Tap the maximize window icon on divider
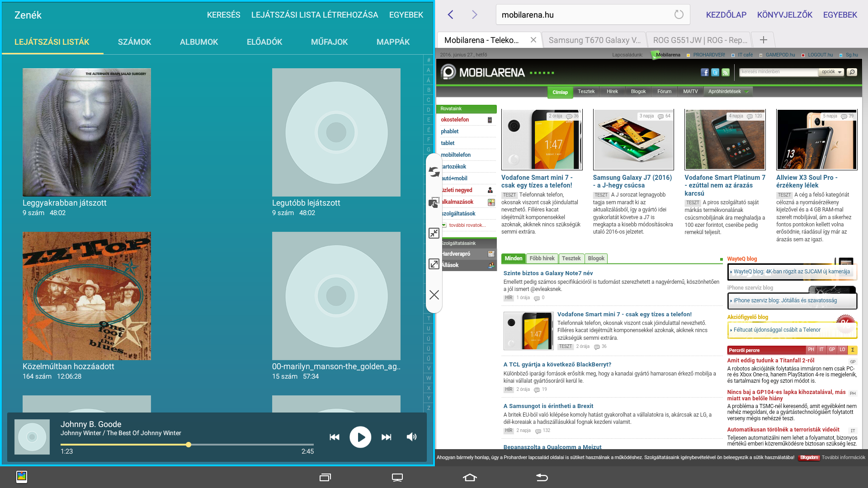Viewport: 868px width, 488px height. [x=434, y=264]
